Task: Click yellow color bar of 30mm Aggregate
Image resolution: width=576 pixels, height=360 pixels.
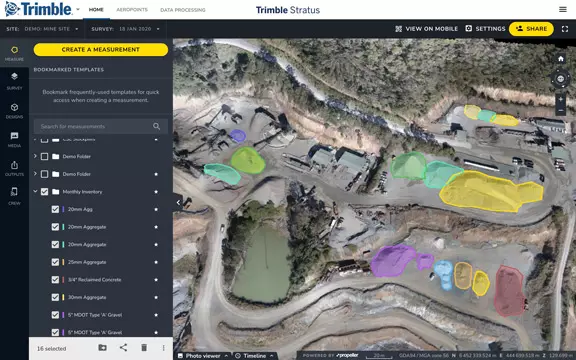Action: pos(63,298)
